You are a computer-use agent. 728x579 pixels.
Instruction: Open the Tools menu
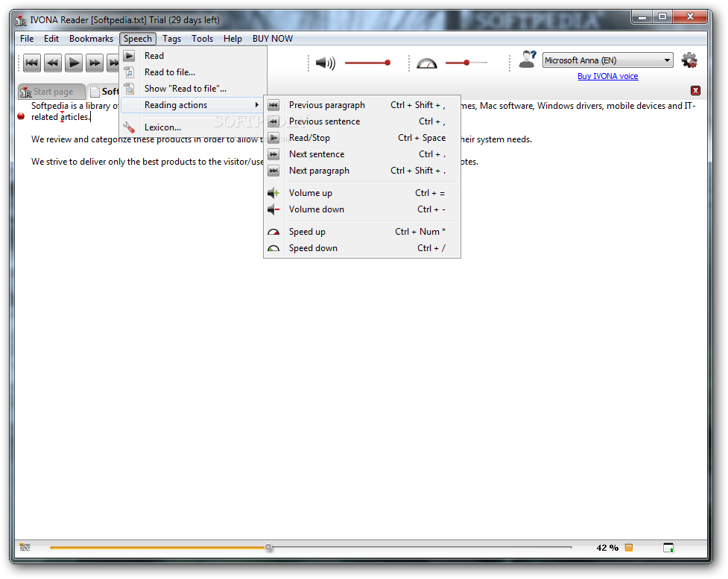(203, 39)
